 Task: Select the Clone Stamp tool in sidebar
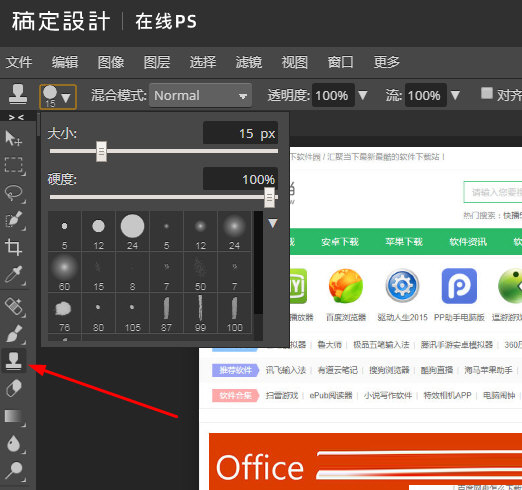14,361
